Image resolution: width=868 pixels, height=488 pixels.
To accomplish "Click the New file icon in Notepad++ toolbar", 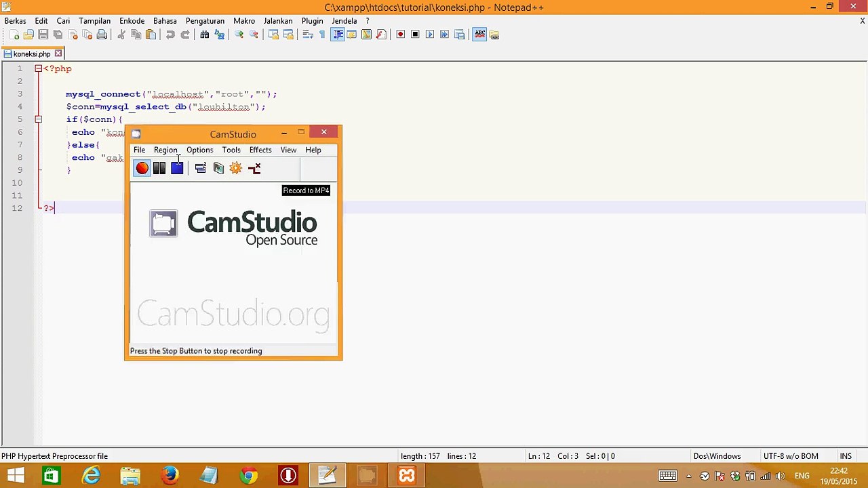I will tap(14, 35).
